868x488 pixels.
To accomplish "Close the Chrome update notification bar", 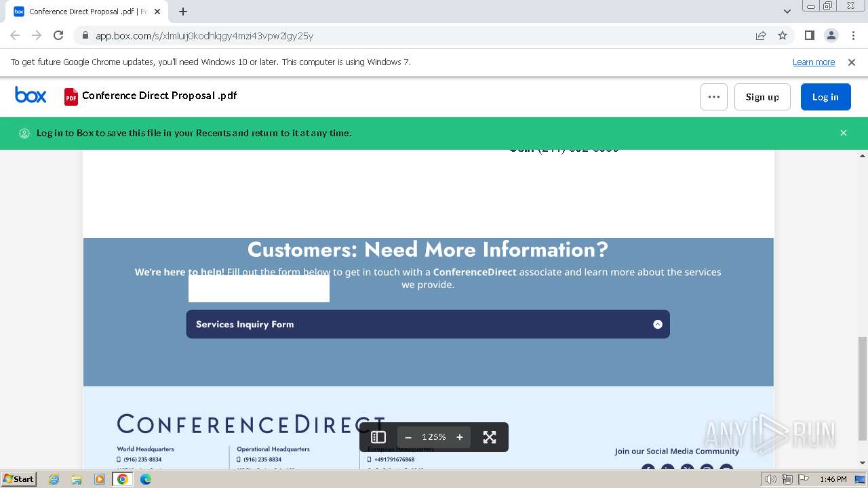I will (852, 62).
